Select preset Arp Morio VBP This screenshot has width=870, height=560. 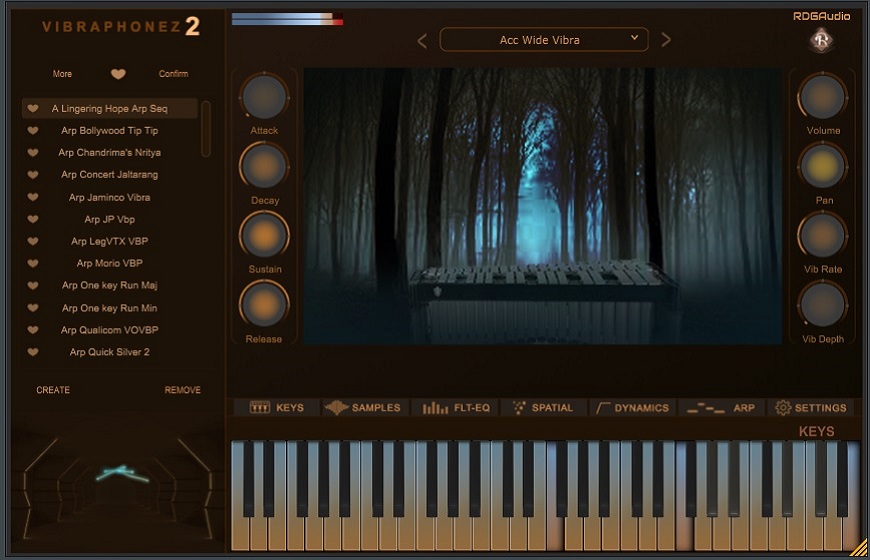(x=109, y=263)
